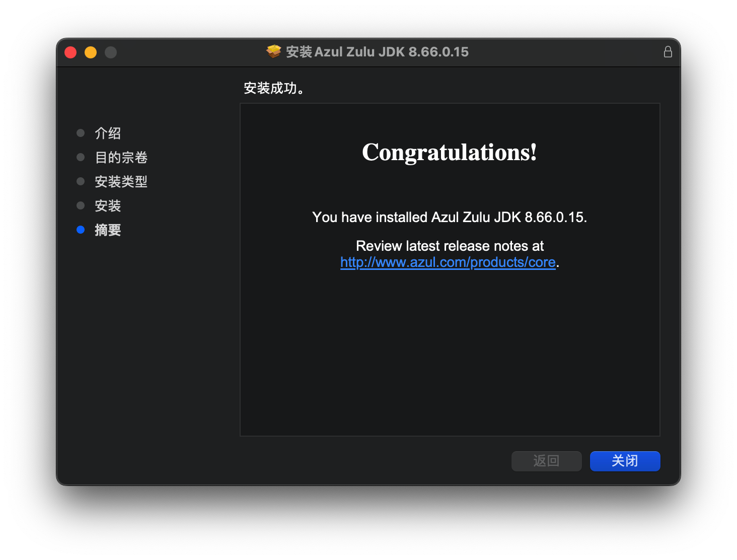
Task: Click the bullet dot beside 安装 step
Action: 81,205
